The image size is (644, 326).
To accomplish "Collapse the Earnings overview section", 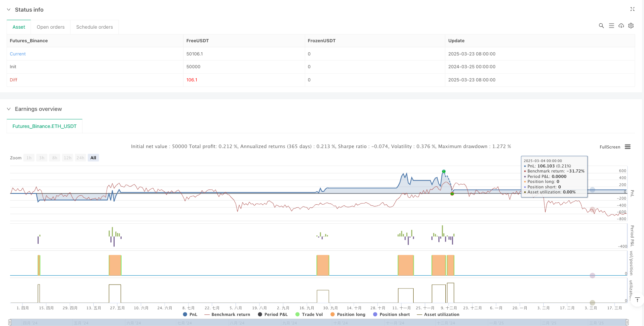I will (x=9, y=109).
